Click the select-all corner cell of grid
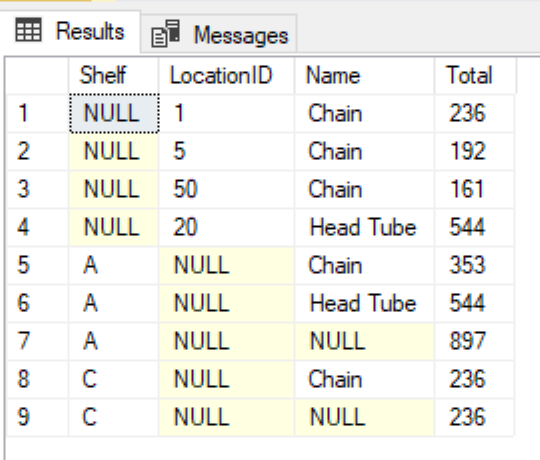Image resolution: width=540 pixels, height=460 pixels. pos(37,75)
